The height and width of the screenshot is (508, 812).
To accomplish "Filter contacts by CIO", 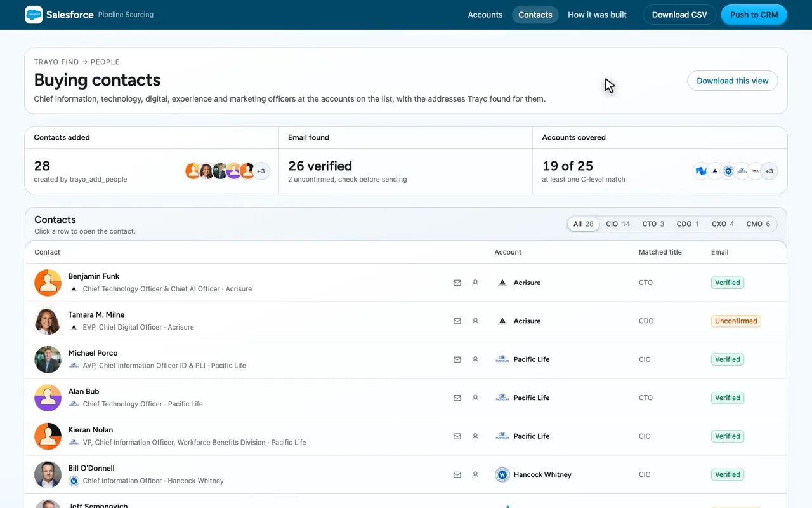I will coord(618,224).
